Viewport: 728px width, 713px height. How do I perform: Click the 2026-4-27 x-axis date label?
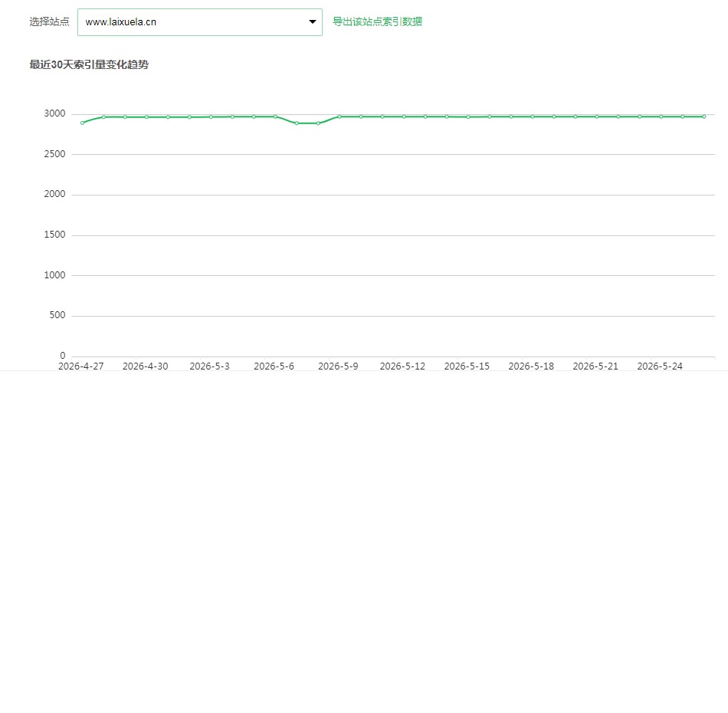[80, 366]
